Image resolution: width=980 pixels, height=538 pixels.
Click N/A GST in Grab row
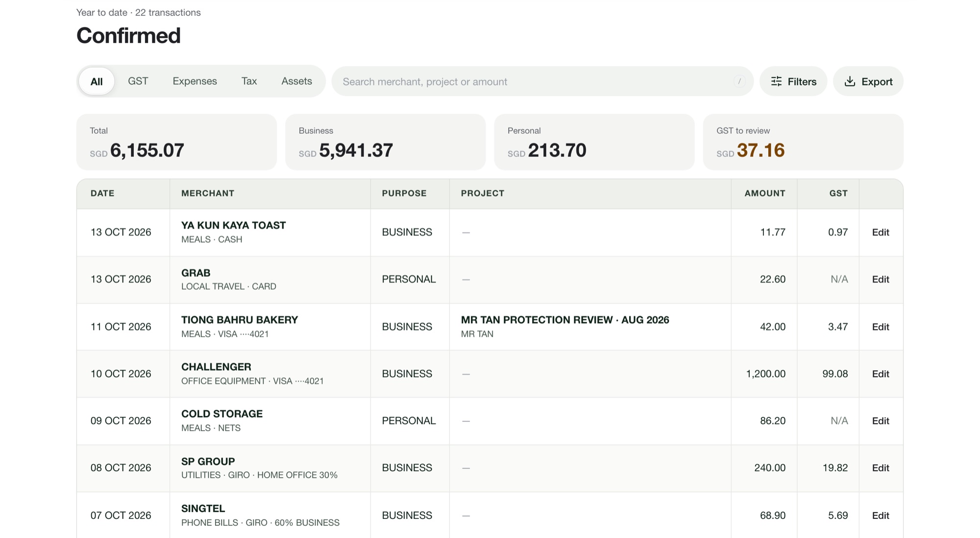(x=839, y=280)
